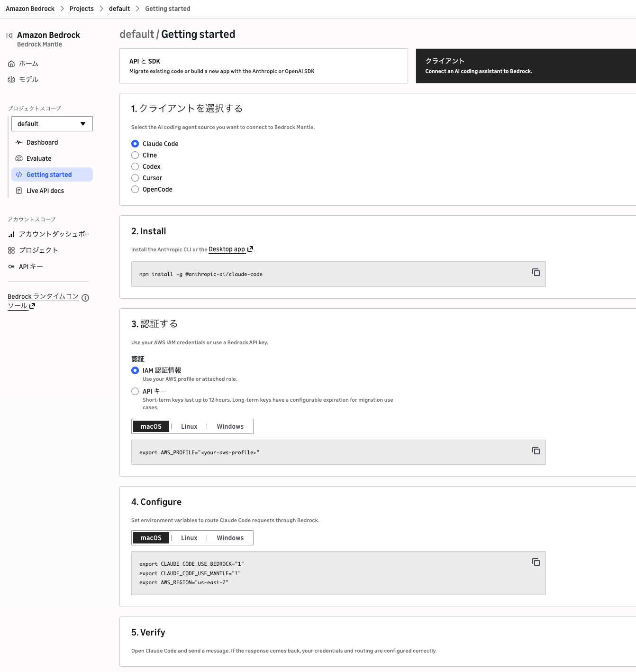Select the Claude Code client option
Screen dimensions: 636x672
coord(135,144)
